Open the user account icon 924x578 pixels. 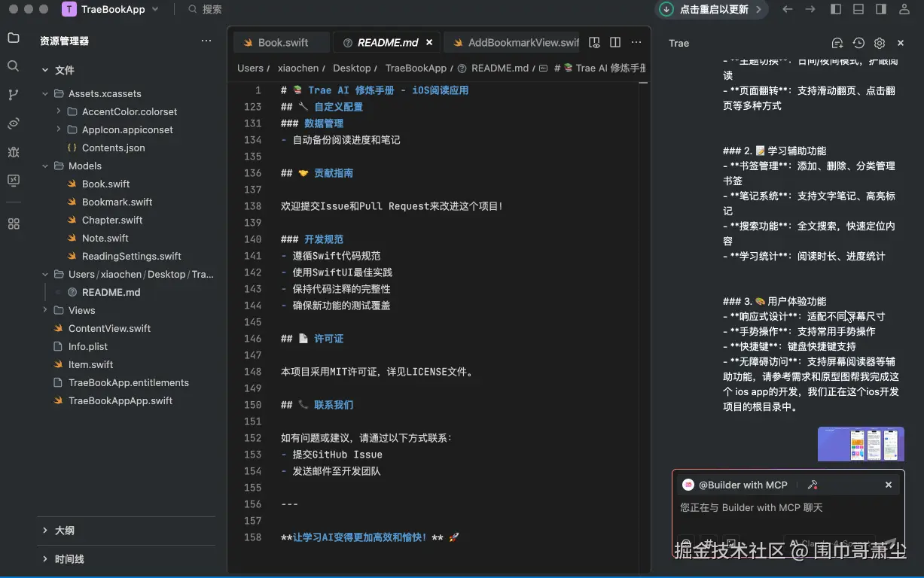tap(905, 9)
